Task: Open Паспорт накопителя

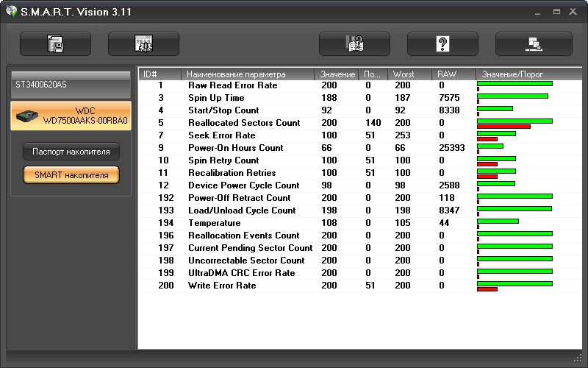Action: pyautogui.click(x=71, y=152)
